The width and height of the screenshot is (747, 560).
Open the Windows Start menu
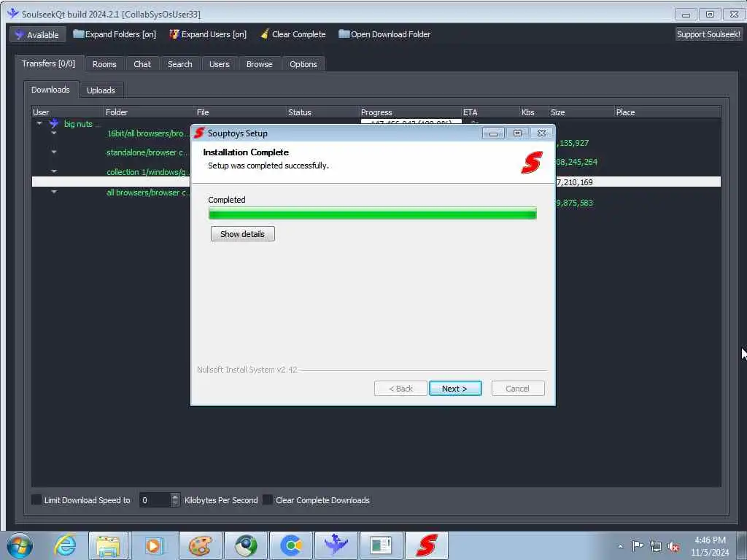tap(20, 545)
